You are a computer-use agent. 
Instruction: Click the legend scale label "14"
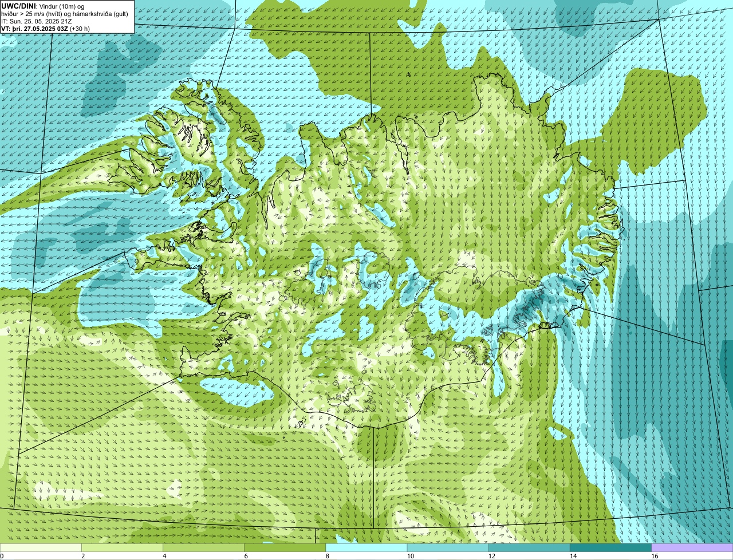(x=573, y=556)
